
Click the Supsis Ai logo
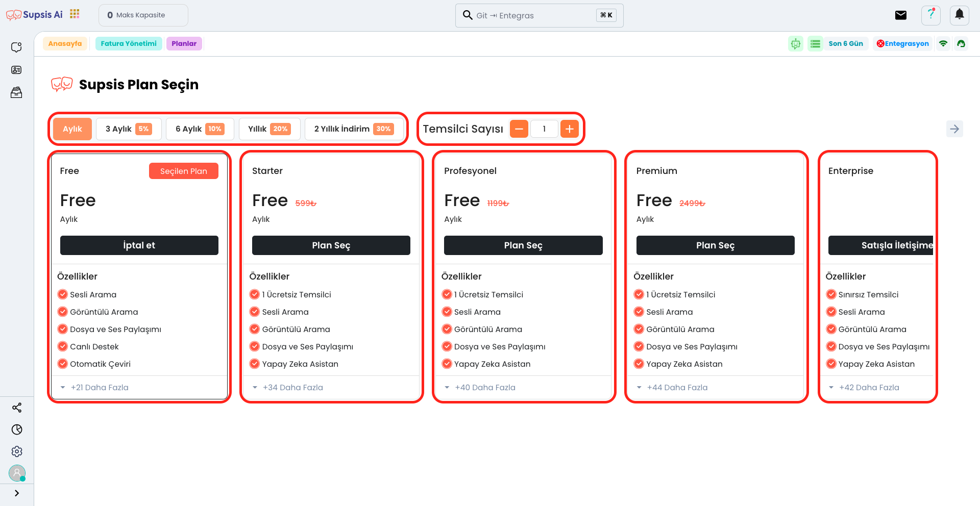(34, 15)
